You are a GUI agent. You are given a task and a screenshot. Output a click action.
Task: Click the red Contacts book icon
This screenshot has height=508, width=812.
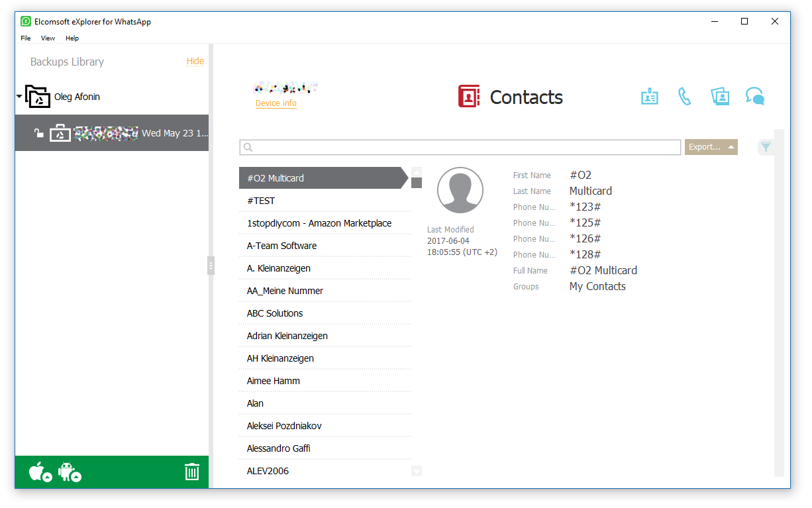point(469,97)
